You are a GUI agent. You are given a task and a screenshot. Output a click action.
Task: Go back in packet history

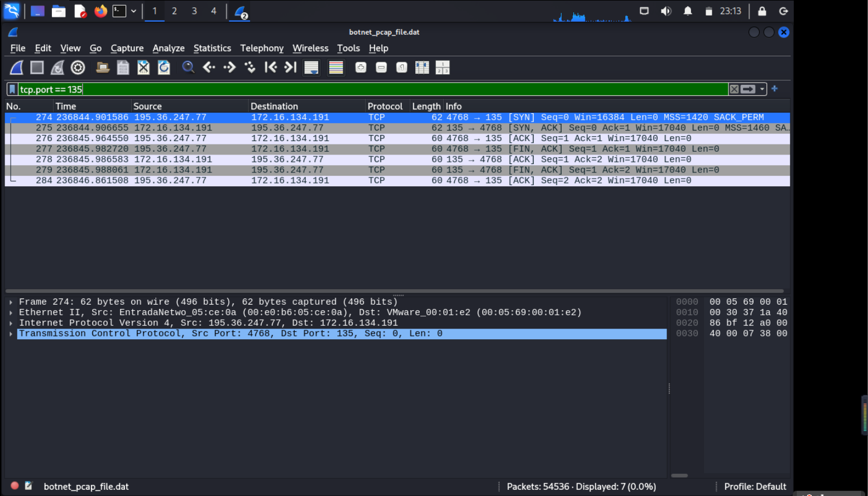click(209, 68)
